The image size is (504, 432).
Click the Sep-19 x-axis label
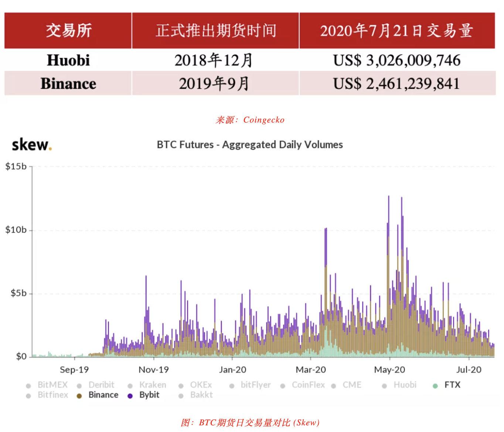pyautogui.click(x=74, y=370)
